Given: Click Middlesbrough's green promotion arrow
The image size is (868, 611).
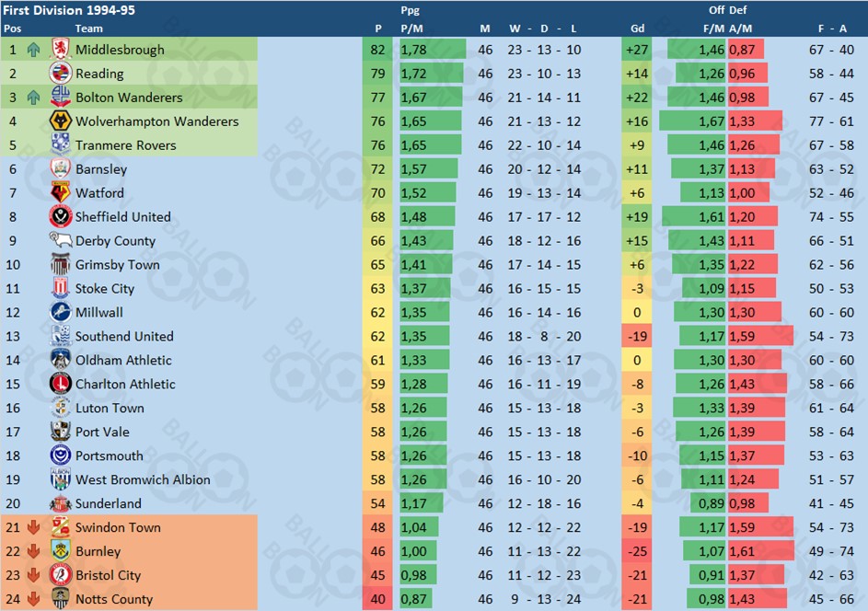Looking at the screenshot, I should (33, 50).
